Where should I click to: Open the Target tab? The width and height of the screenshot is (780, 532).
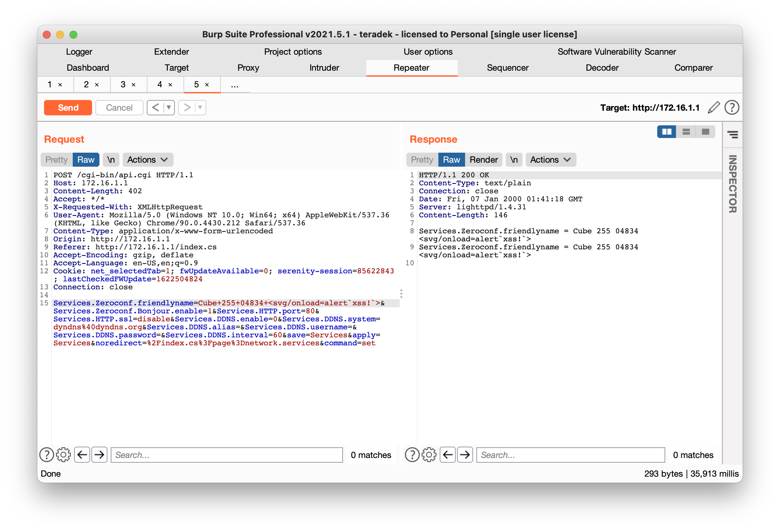coord(177,68)
